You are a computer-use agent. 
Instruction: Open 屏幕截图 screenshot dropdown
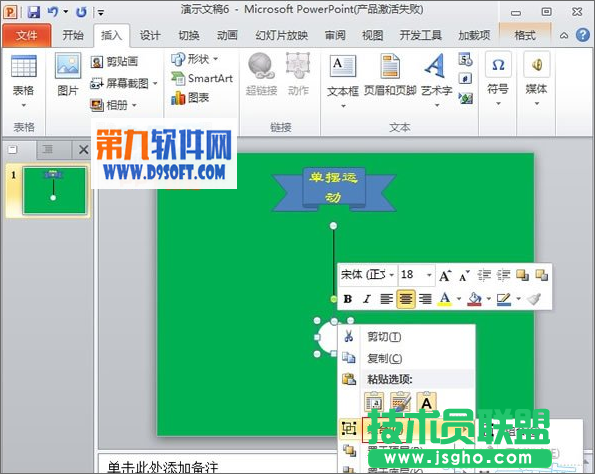(x=124, y=83)
